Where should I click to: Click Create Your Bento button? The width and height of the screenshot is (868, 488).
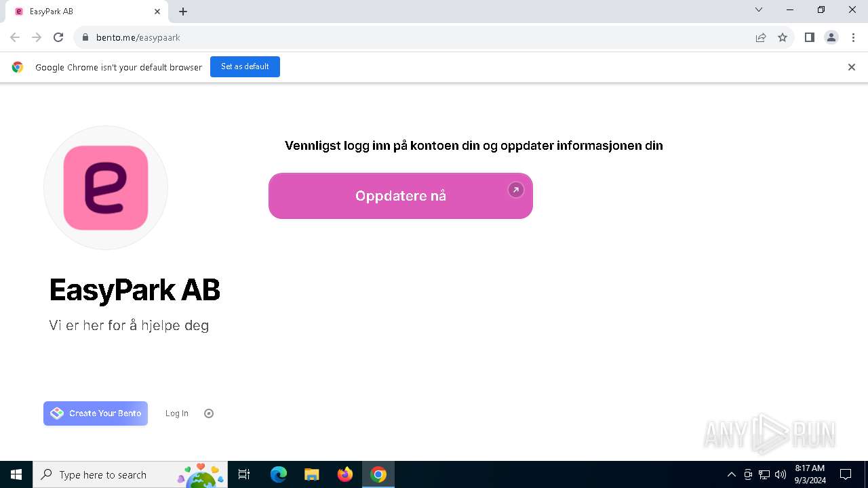tap(96, 413)
